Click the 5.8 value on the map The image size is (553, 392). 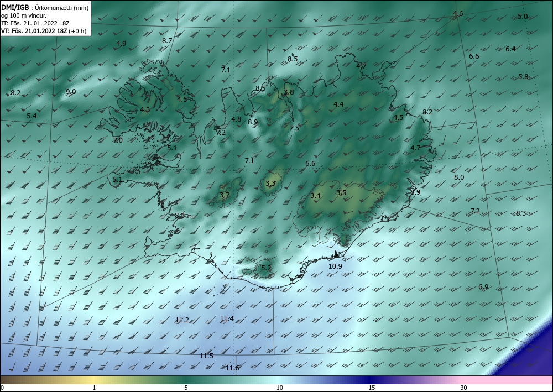pyautogui.click(x=523, y=77)
